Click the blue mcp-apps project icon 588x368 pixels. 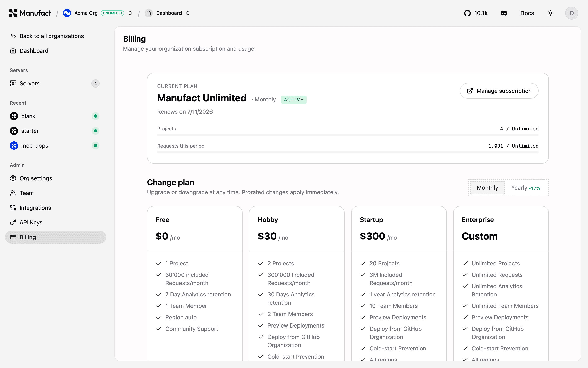click(14, 146)
